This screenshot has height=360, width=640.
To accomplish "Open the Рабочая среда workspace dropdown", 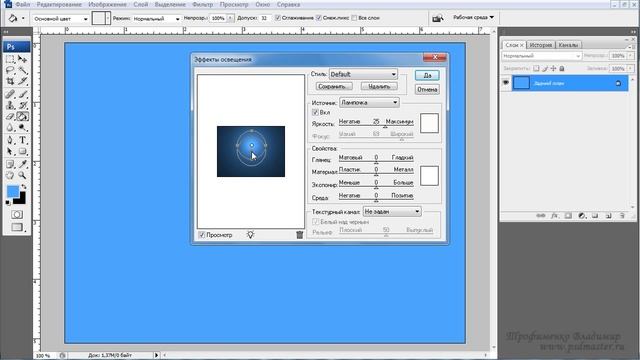I will pos(473,18).
